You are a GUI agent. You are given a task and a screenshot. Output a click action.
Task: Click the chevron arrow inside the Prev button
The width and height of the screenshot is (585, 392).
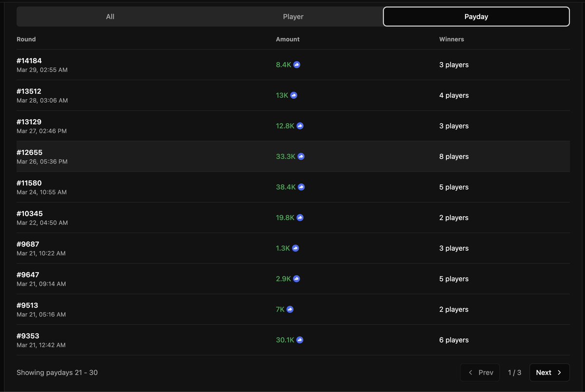(470, 373)
